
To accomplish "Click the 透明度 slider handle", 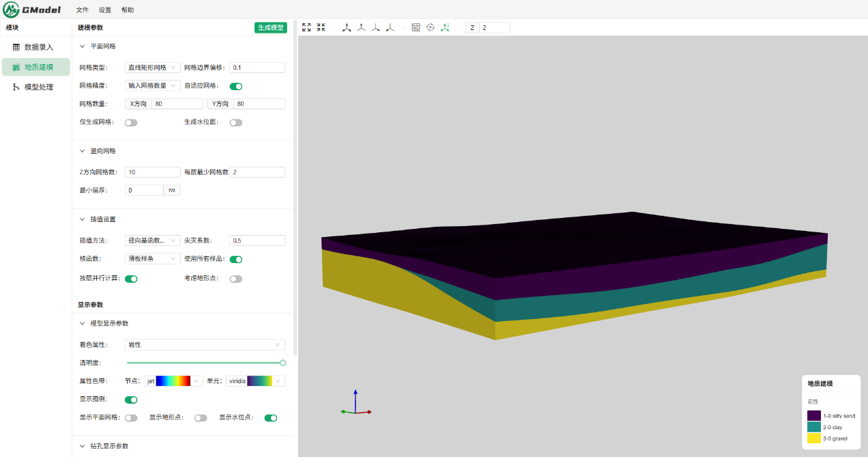I will (x=283, y=363).
